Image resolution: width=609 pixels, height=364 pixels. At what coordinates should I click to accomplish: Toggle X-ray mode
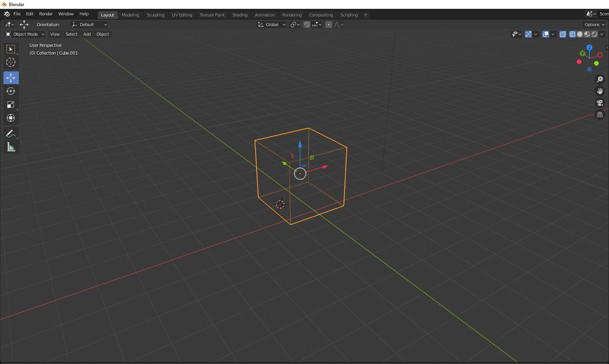pyautogui.click(x=563, y=34)
